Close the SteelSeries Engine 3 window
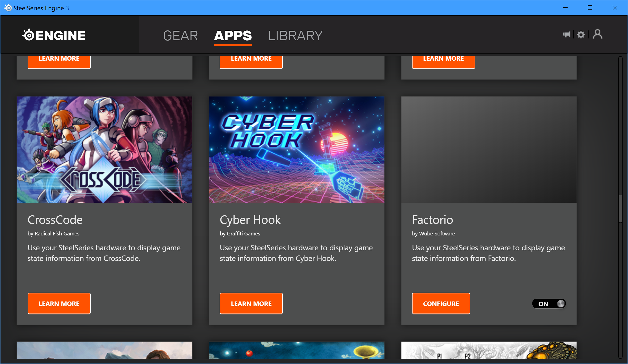Viewport: 628px width, 364px height. click(x=615, y=8)
